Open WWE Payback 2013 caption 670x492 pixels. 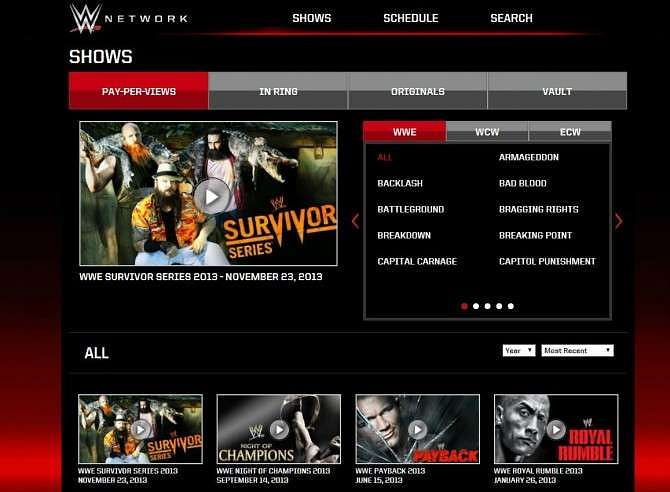coord(390,475)
